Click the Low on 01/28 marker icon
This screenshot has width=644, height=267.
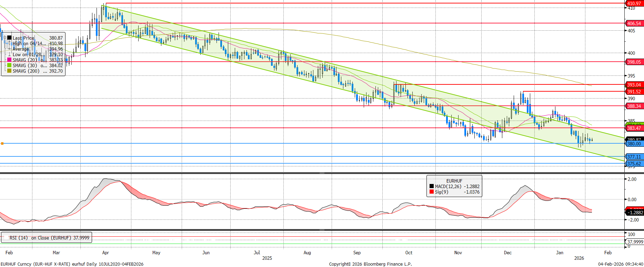pyautogui.click(x=9, y=54)
